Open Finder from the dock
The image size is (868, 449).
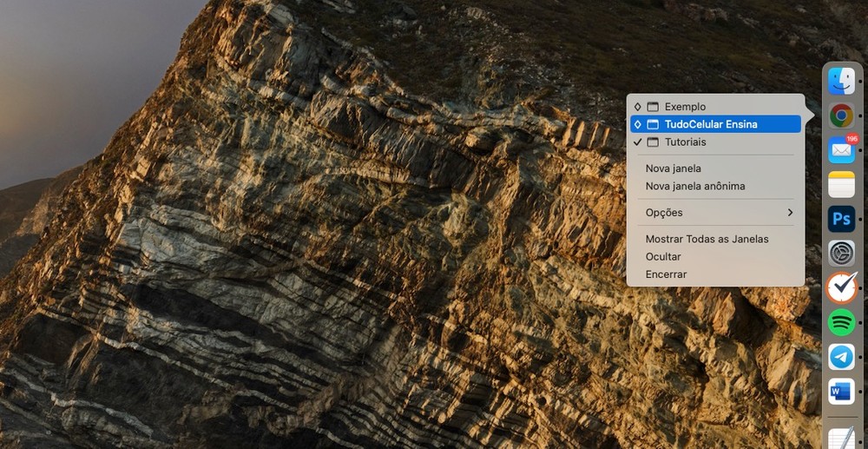(x=841, y=81)
